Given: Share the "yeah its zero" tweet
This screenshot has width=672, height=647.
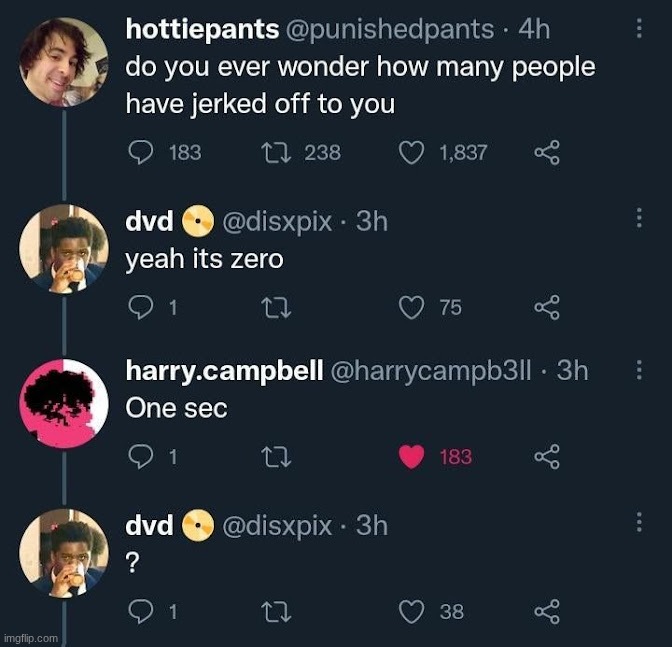Looking at the screenshot, I should pyautogui.click(x=547, y=307).
